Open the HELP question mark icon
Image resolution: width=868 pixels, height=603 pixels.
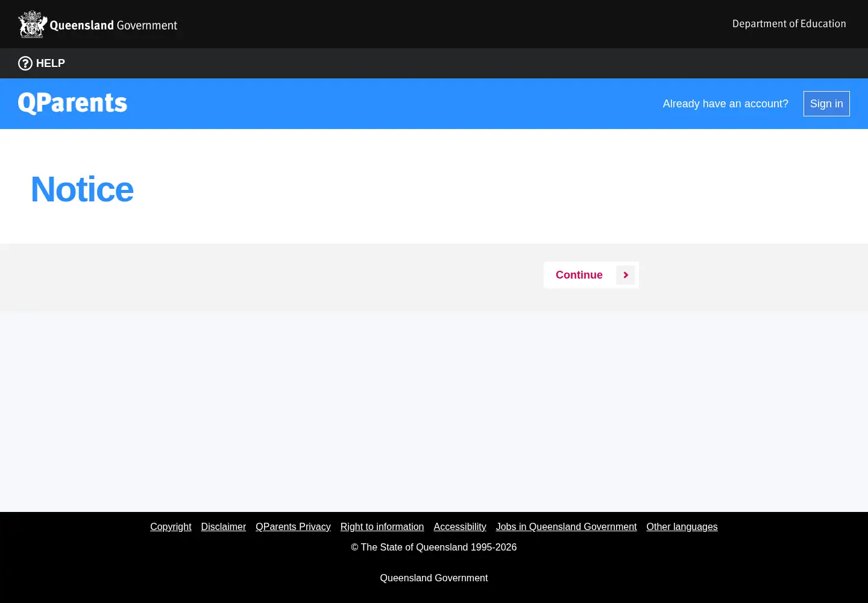point(25,63)
